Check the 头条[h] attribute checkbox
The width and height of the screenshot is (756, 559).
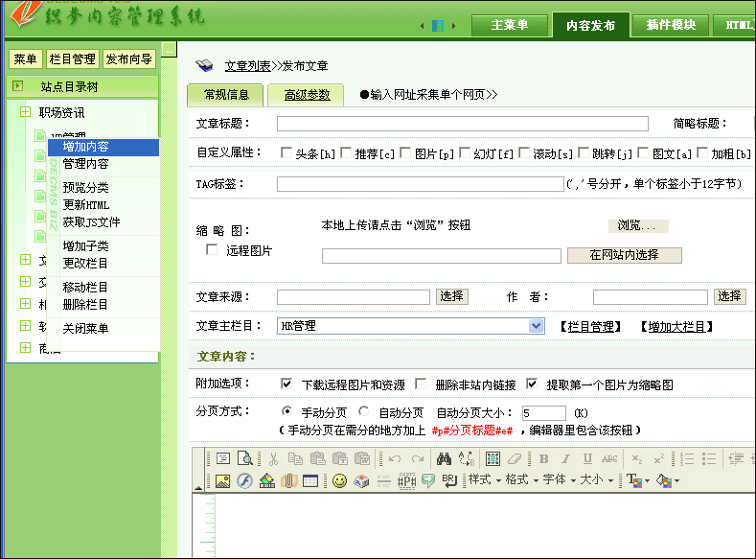tap(286, 152)
